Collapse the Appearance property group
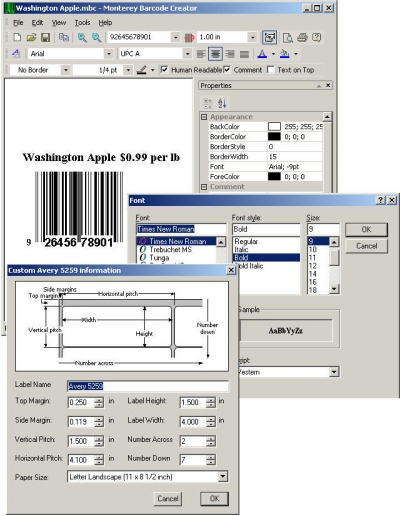 click(x=204, y=117)
